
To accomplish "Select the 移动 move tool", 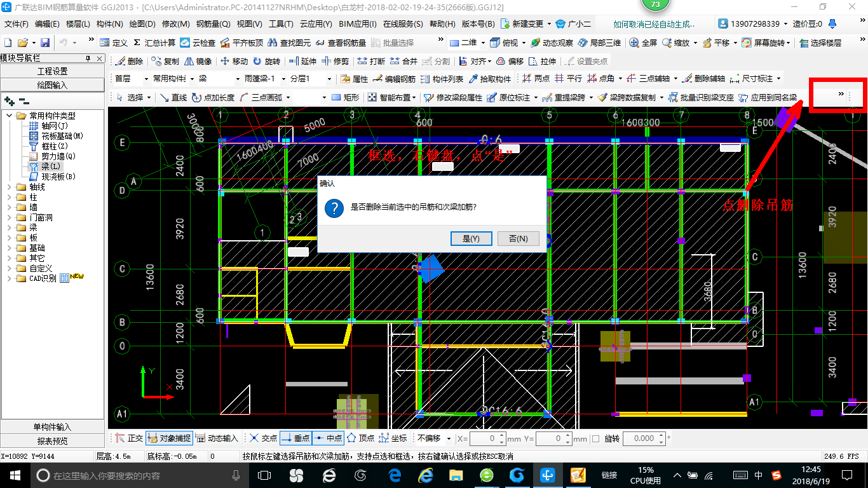I will pos(234,62).
